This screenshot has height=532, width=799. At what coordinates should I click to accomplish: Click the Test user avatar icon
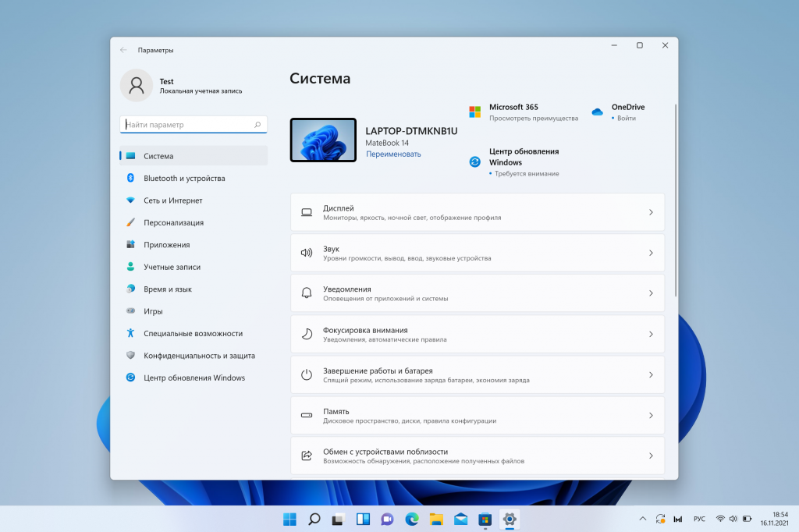pyautogui.click(x=137, y=86)
